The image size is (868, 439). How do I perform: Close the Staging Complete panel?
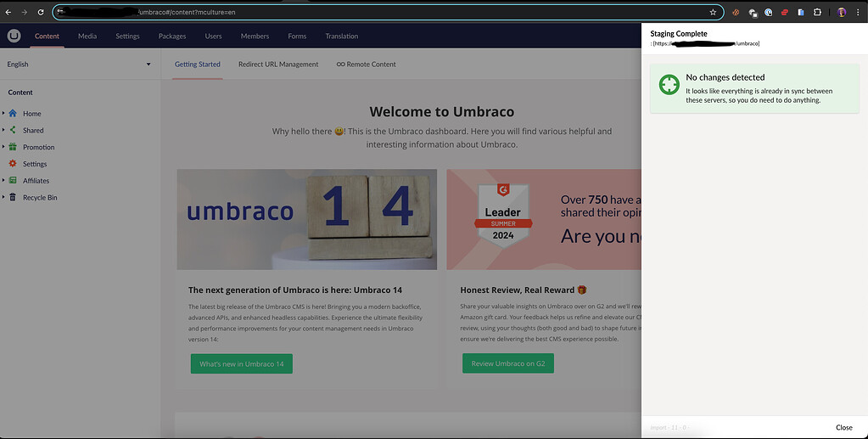pos(843,427)
